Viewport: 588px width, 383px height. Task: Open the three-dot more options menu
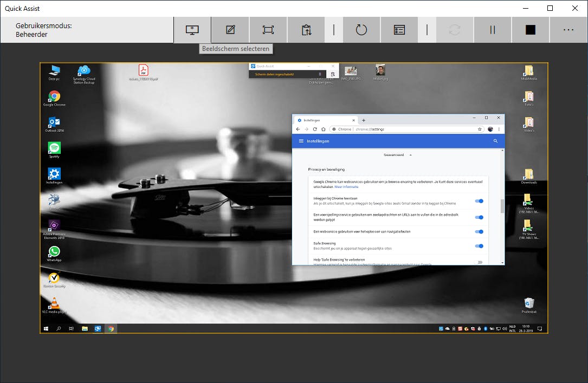click(x=568, y=30)
